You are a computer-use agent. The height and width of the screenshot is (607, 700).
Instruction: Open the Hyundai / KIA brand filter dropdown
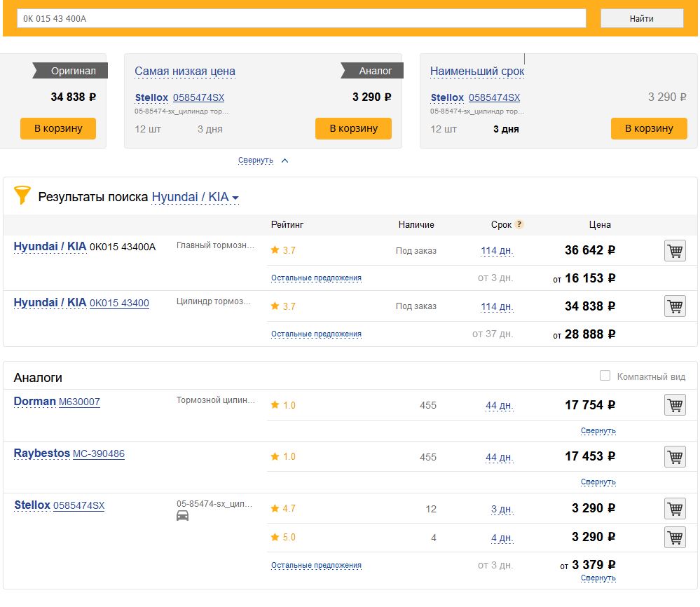tap(195, 198)
